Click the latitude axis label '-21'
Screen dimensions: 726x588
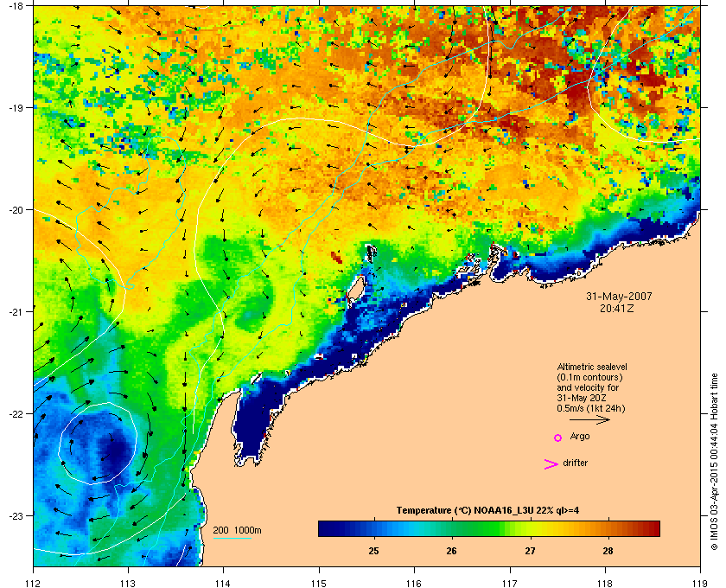pos(16,311)
